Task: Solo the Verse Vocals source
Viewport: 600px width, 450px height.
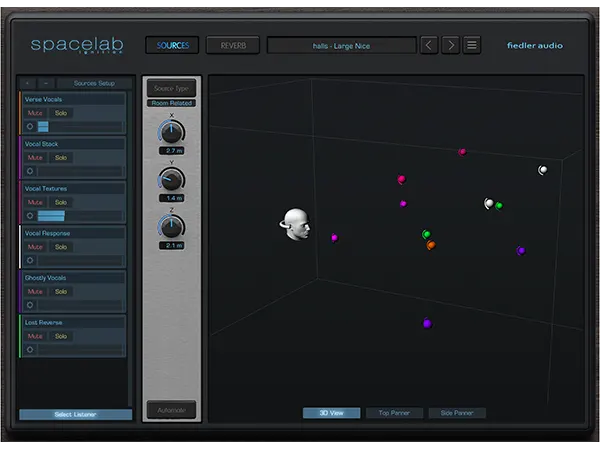Action: pyautogui.click(x=61, y=113)
